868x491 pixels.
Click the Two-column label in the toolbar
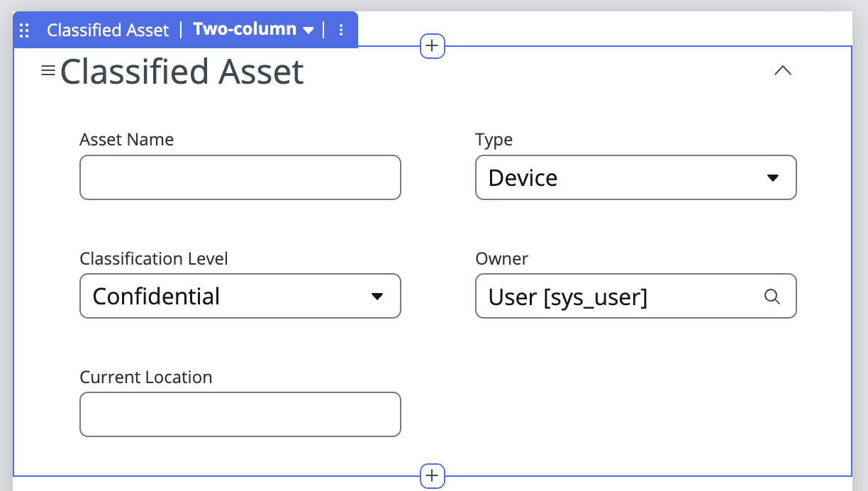coord(245,29)
